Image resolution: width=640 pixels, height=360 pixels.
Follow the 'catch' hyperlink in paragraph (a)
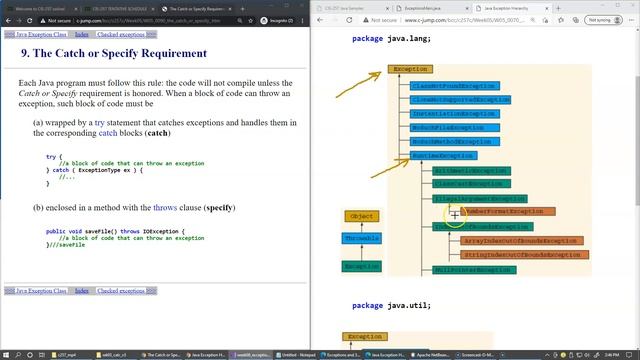pos(108,133)
